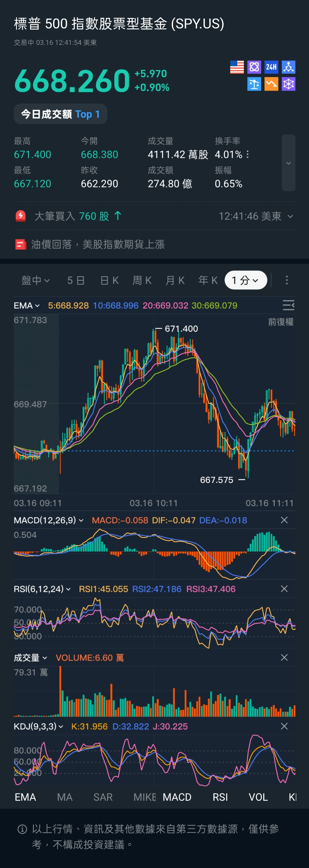309x868 pixels.
Task: Click the blue balance scale icon
Action: (254, 84)
